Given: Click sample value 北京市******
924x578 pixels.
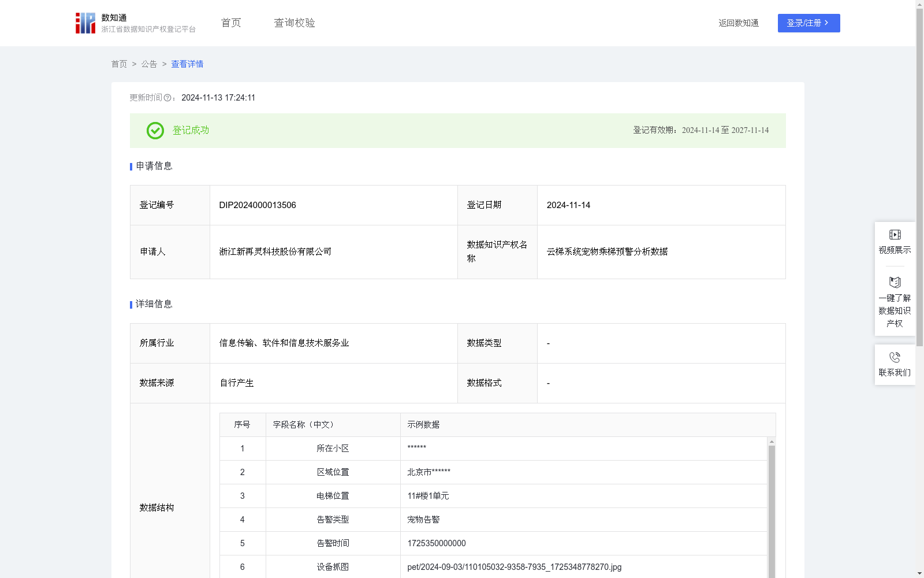Looking at the screenshot, I should pyautogui.click(x=429, y=472).
